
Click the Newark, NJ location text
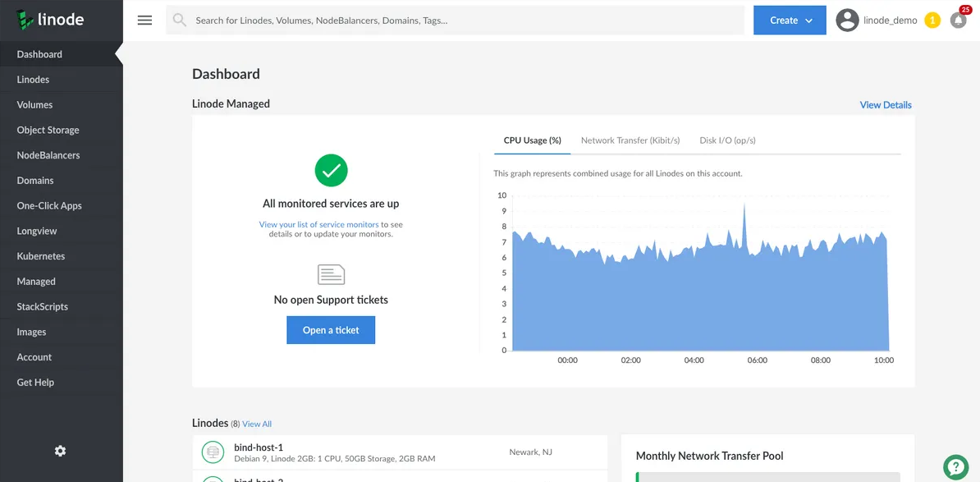click(530, 452)
